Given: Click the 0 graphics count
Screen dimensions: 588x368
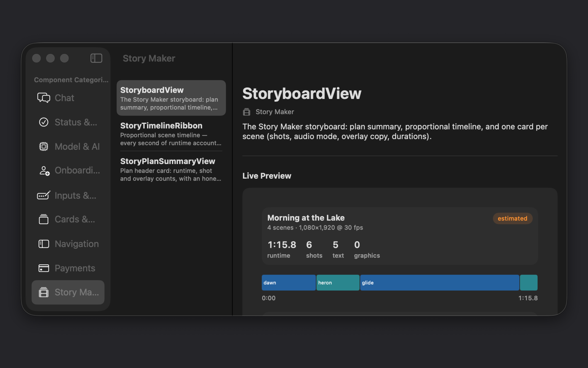Looking at the screenshot, I should click(357, 245).
